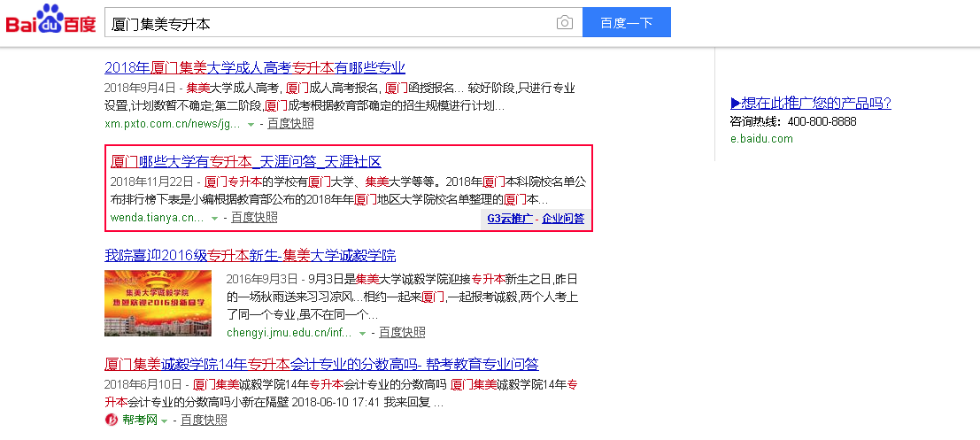The height and width of the screenshot is (440, 980).
Task: Open result 厦门哪些大学有专升本_天涯问答
Action: [x=245, y=162]
